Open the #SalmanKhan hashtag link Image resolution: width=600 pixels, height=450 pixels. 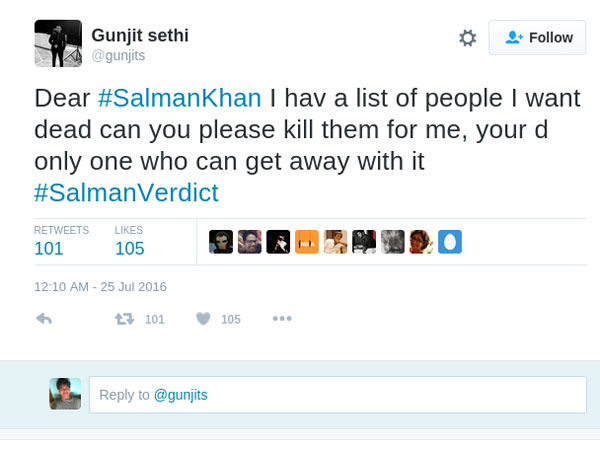[180, 98]
